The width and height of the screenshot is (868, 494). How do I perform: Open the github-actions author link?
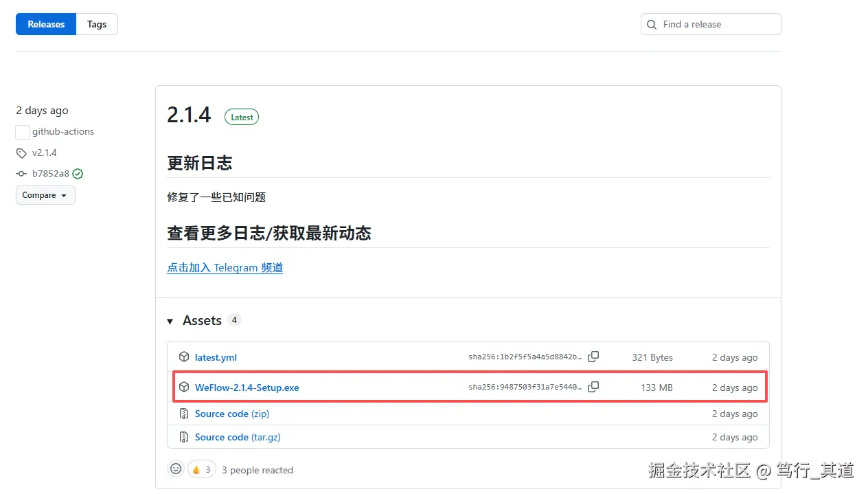coord(63,131)
